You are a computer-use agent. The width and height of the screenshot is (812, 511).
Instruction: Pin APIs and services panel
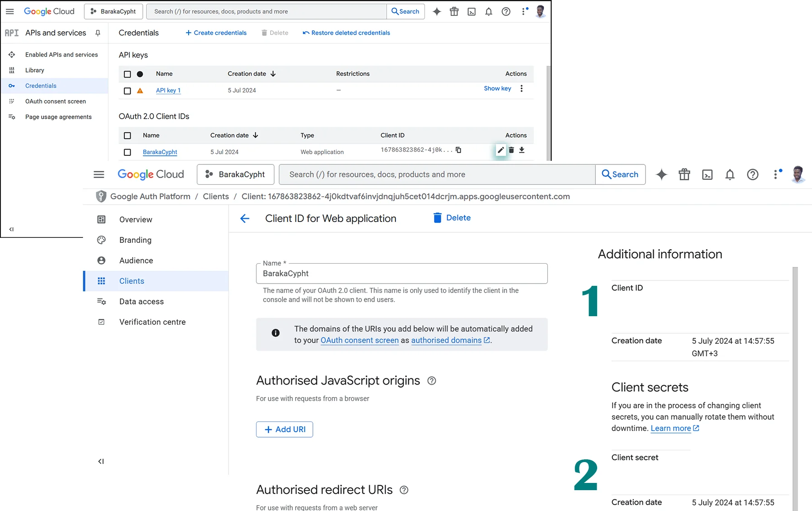click(97, 33)
